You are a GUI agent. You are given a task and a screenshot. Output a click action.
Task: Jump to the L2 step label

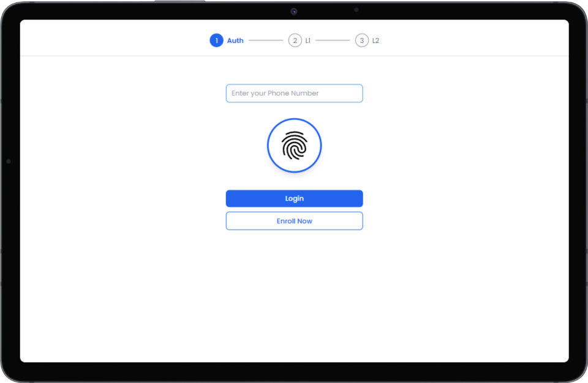375,40
